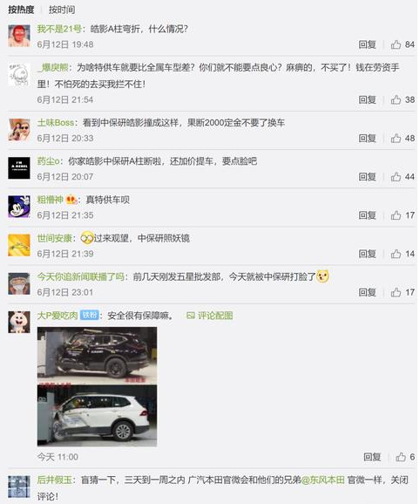Reply to 我不是21号's comment
The width and height of the screenshot is (420, 504).
pyautogui.click(x=367, y=44)
